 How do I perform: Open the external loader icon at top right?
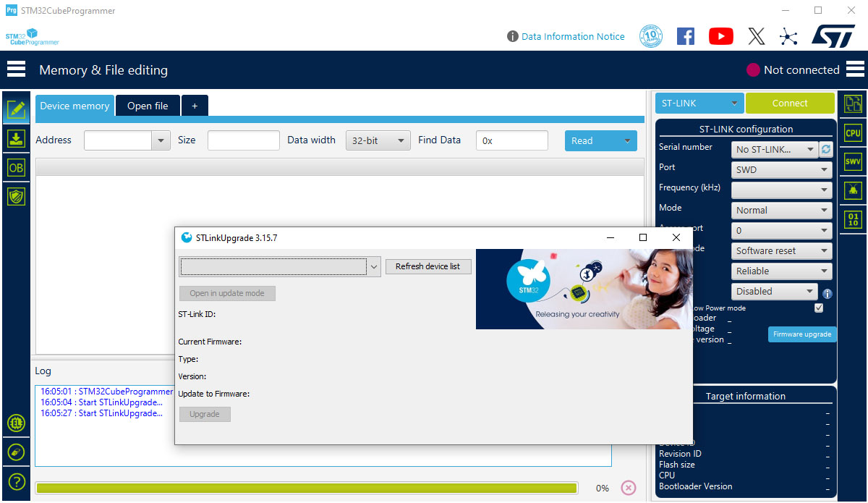[x=854, y=103]
